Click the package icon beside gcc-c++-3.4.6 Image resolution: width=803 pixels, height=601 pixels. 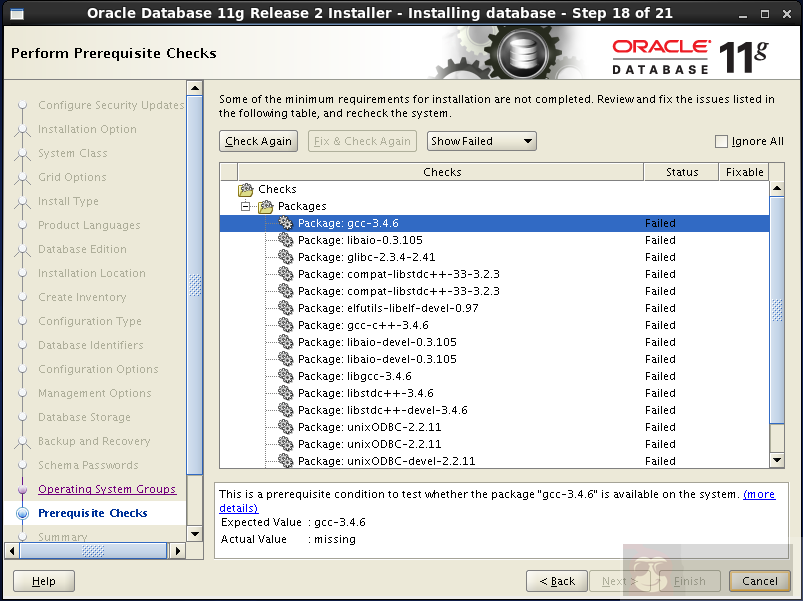285,325
